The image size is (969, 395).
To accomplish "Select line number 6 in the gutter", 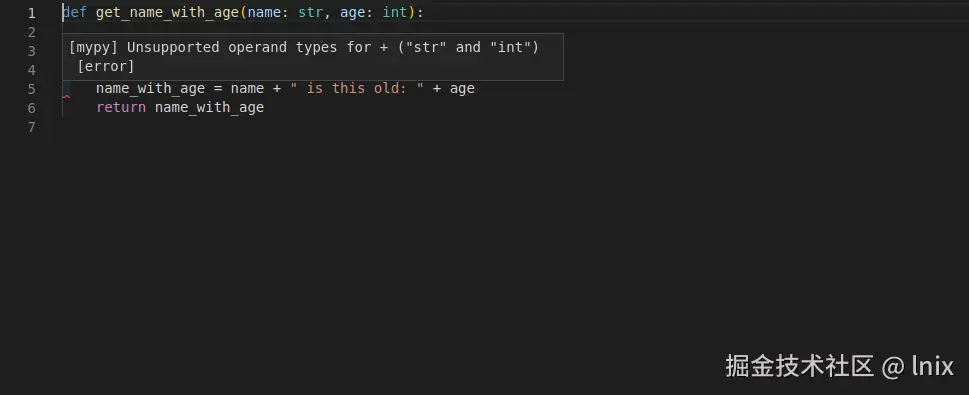I will click(x=32, y=108).
